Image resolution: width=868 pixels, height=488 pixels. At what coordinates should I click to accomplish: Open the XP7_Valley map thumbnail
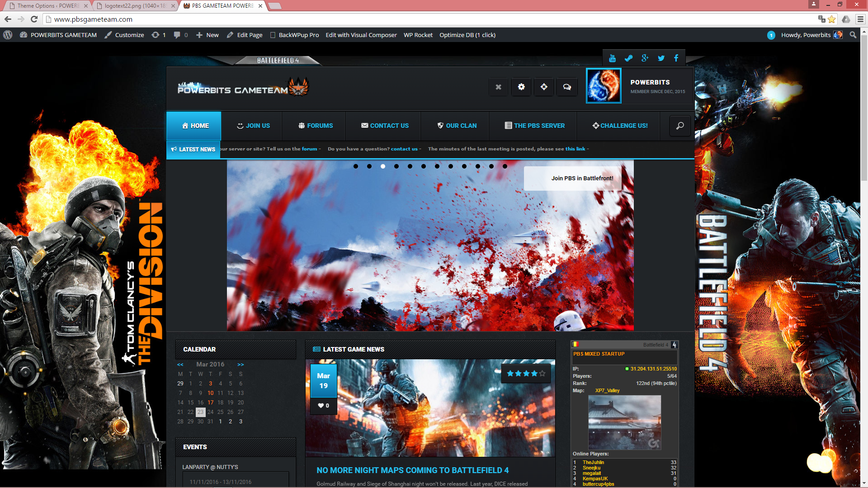tap(624, 422)
